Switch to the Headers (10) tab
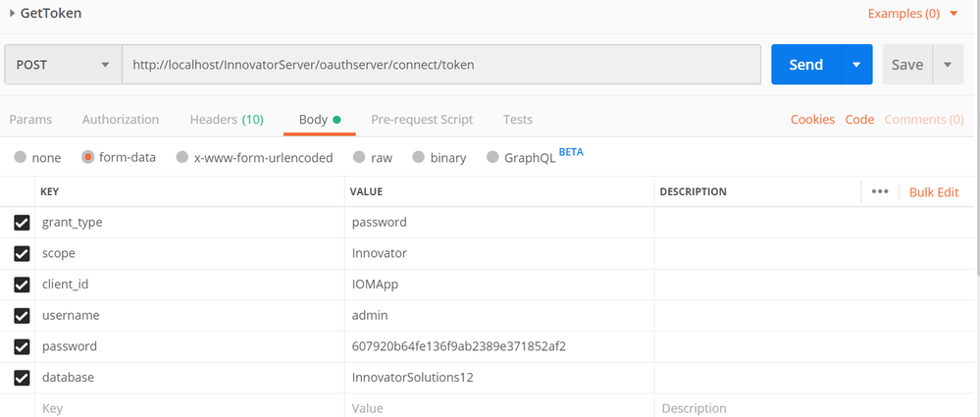 pos(227,120)
